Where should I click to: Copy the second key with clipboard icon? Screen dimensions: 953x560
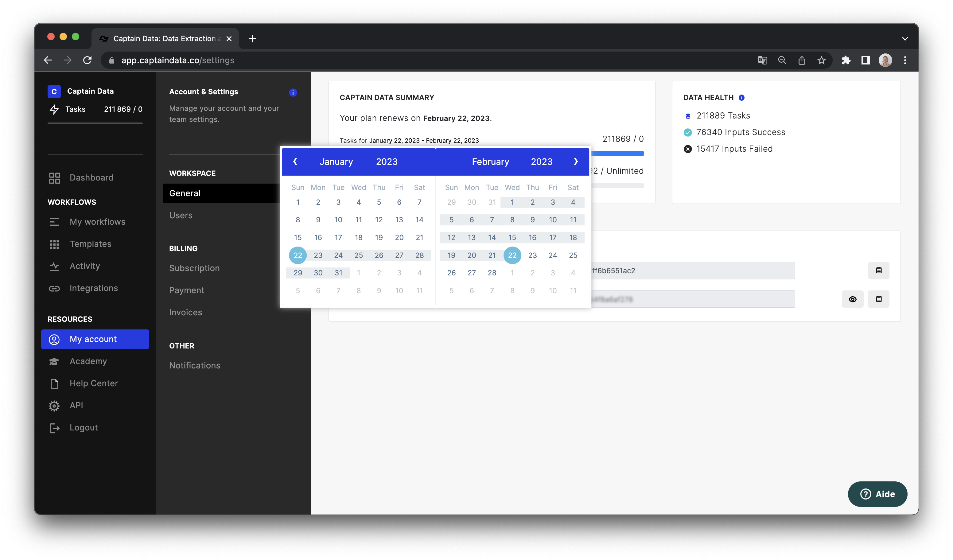pos(878,299)
